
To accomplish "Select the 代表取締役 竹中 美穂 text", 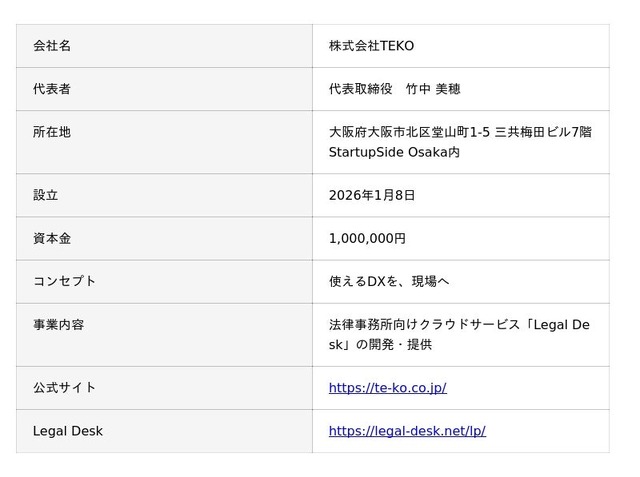I will coord(394,89).
